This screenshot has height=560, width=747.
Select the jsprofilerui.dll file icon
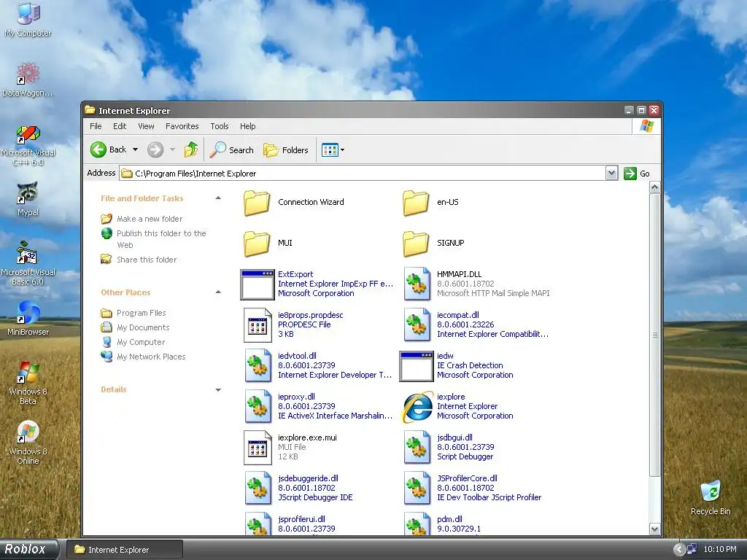pyautogui.click(x=258, y=524)
